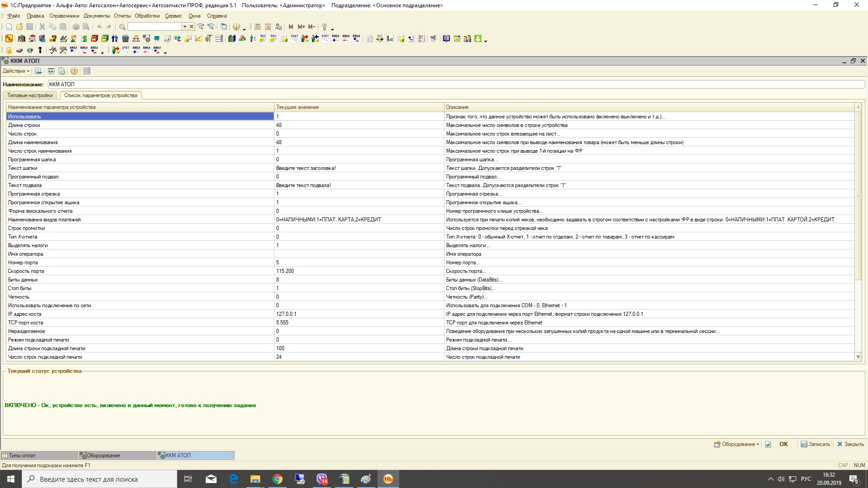Click the table scrollbar up arrow
The image size is (868, 488).
858,107
